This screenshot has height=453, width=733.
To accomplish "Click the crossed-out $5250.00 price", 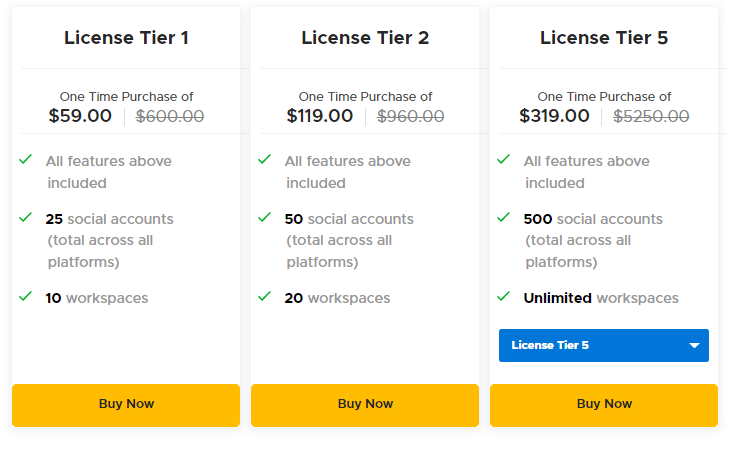I will (650, 116).
